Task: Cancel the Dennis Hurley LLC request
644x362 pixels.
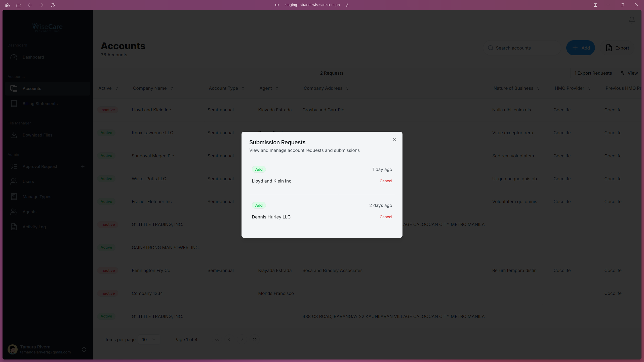Action: point(386,217)
